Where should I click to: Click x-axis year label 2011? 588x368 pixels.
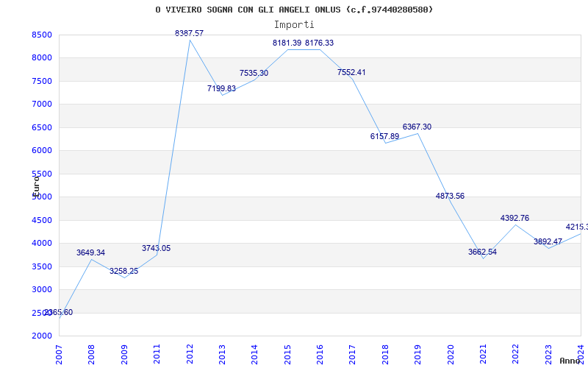point(157,355)
